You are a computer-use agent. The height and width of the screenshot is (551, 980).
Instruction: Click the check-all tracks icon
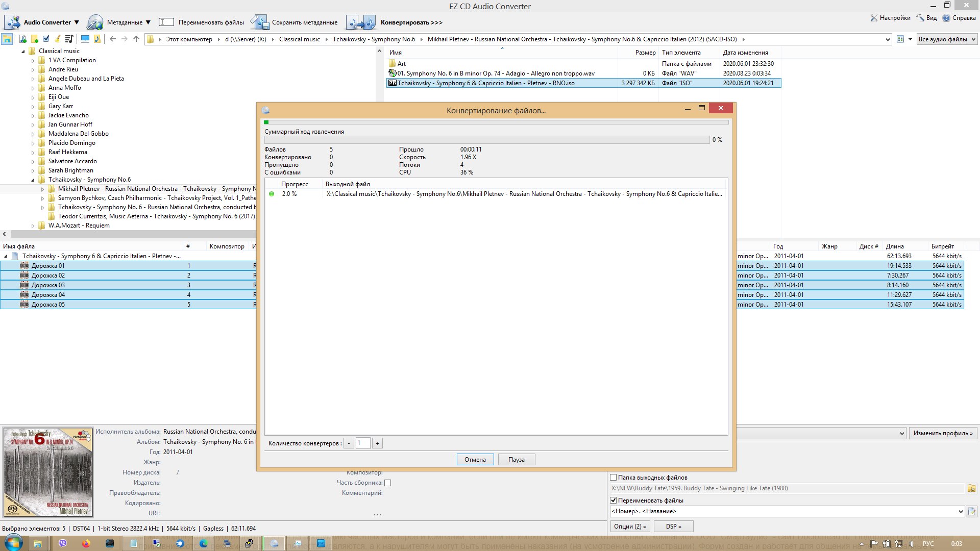point(46,39)
